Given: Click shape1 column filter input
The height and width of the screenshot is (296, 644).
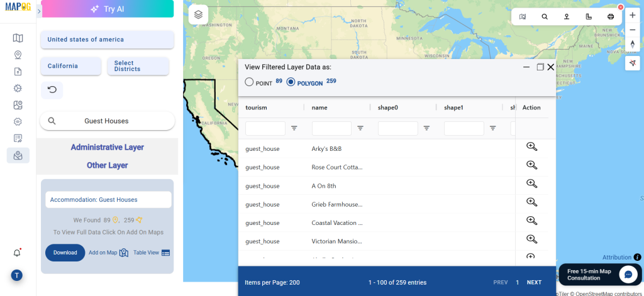Looking at the screenshot, I should (464, 128).
